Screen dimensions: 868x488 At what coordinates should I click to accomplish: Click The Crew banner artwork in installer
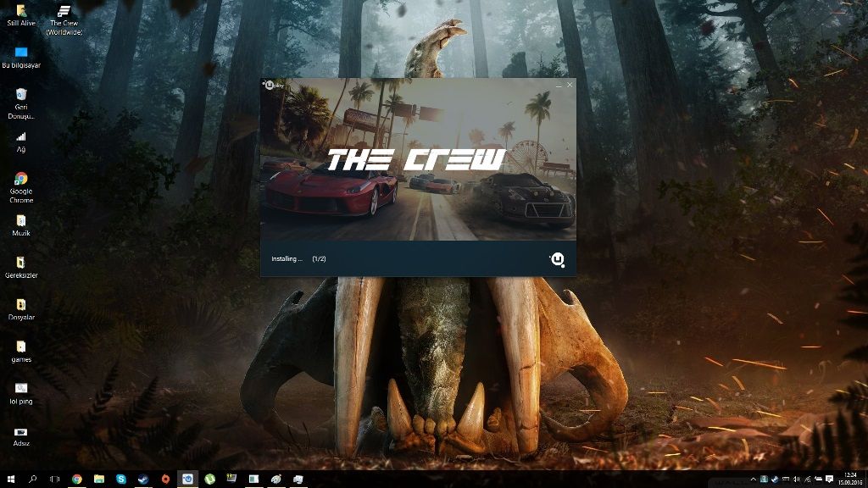click(418, 160)
